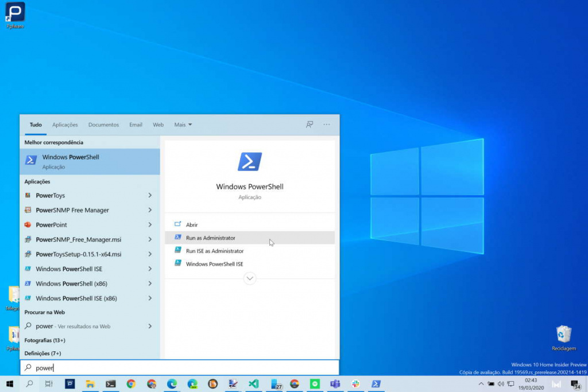Open File Explorer from the taskbar
The height and width of the screenshot is (392, 588).
pyautogui.click(x=90, y=385)
